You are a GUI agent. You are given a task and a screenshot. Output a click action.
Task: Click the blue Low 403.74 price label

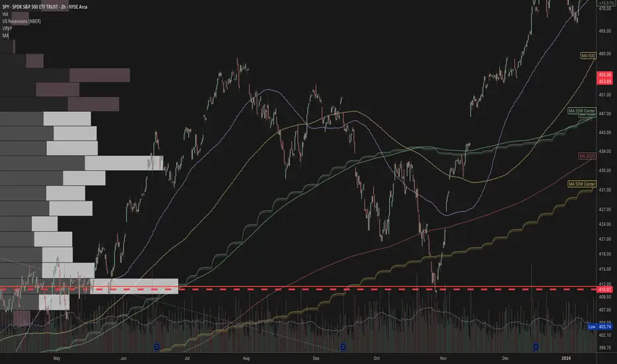pyautogui.click(x=600, y=327)
